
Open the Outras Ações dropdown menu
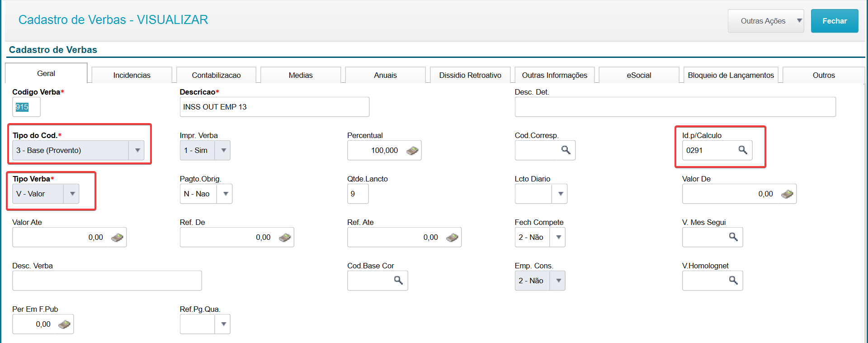pos(766,21)
